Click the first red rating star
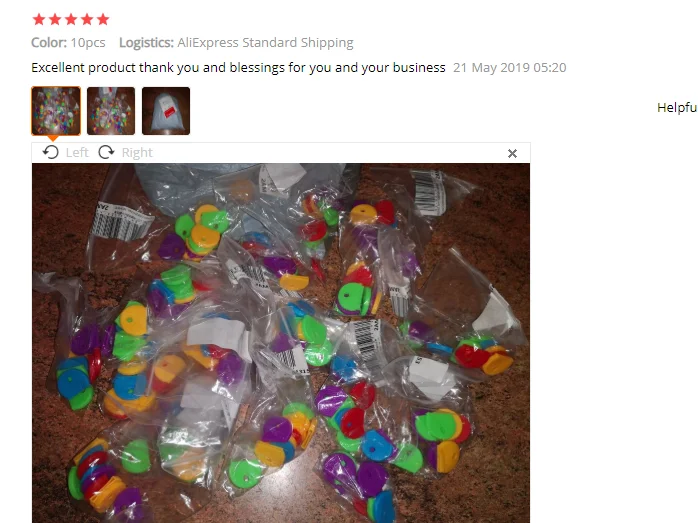This screenshot has height=523, width=698. pos(39,19)
